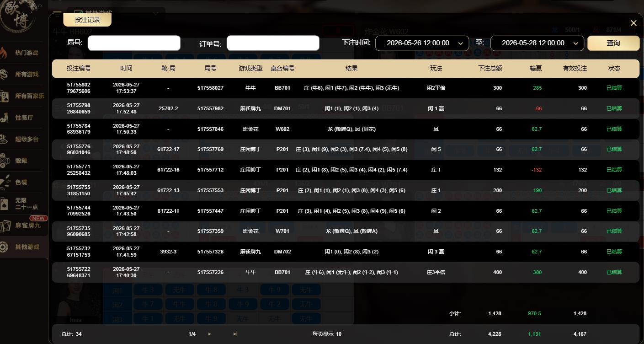This screenshot has height=344, width=644.
Task: Click table code DM702
Action: (282, 252)
